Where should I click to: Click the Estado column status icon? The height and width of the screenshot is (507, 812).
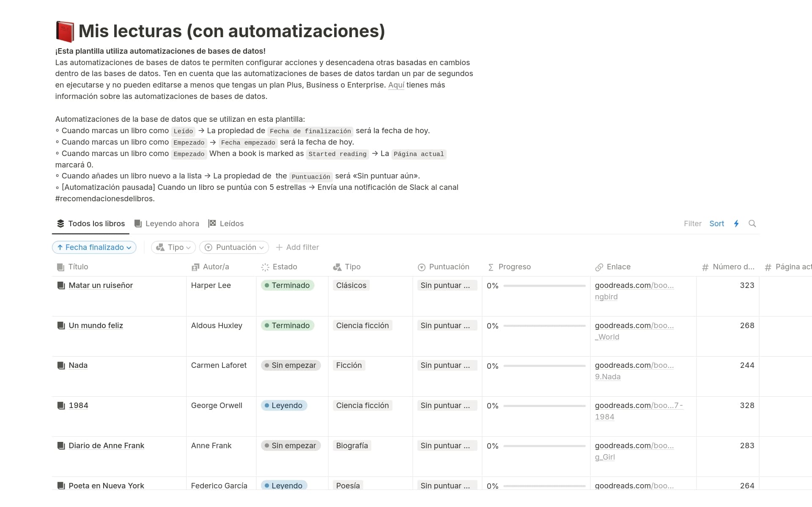(265, 267)
